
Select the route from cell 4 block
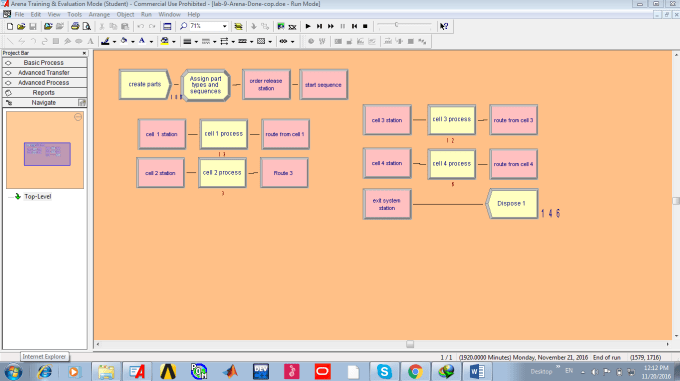click(x=513, y=164)
